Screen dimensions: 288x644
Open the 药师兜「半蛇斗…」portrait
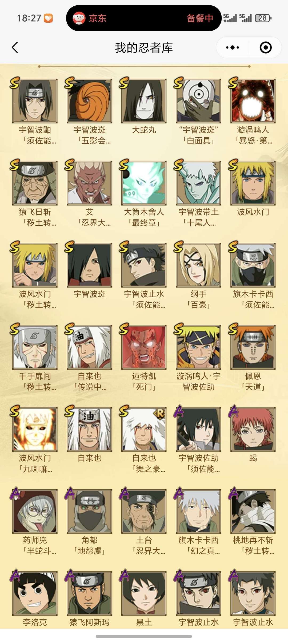pyautogui.click(x=35, y=511)
